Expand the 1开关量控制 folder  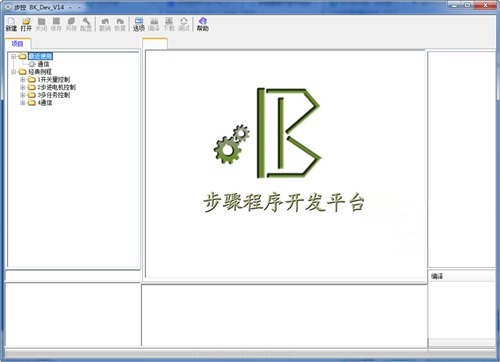click(23, 79)
